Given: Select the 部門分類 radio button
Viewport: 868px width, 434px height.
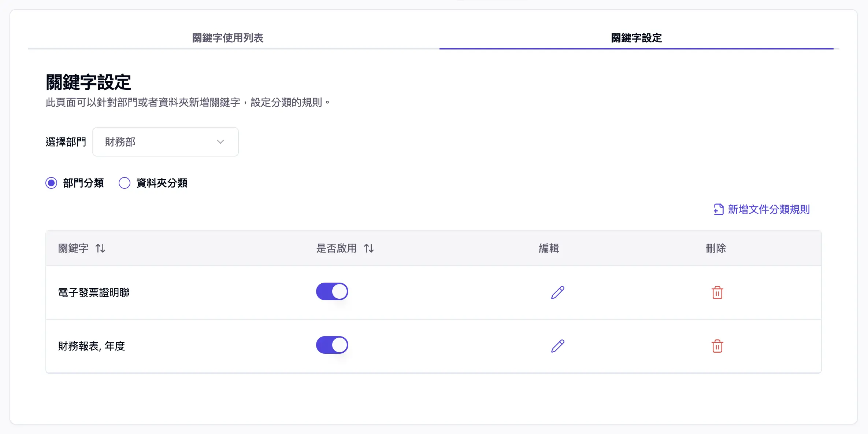Looking at the screenshot, I should (x=51, y=183).
